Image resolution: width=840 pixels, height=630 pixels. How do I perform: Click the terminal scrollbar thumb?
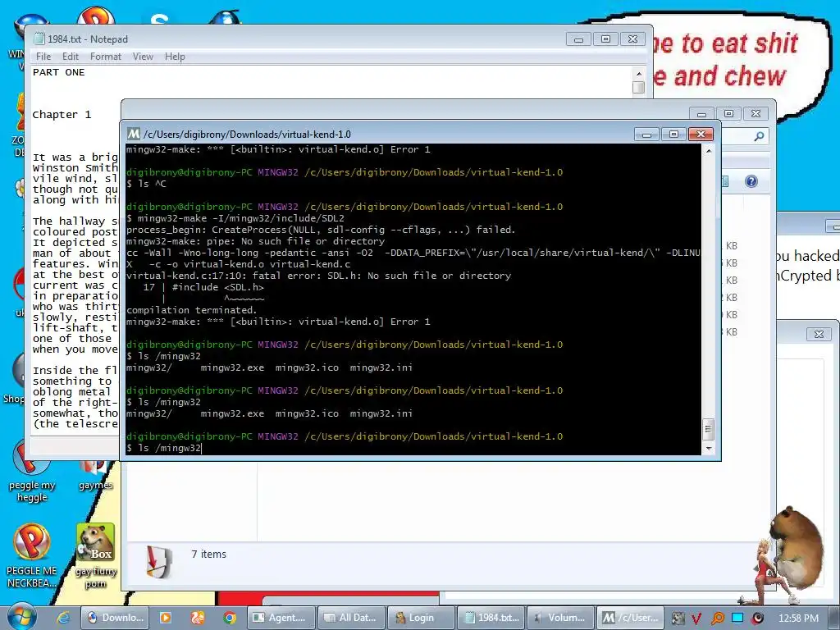[x=708, y=428]
